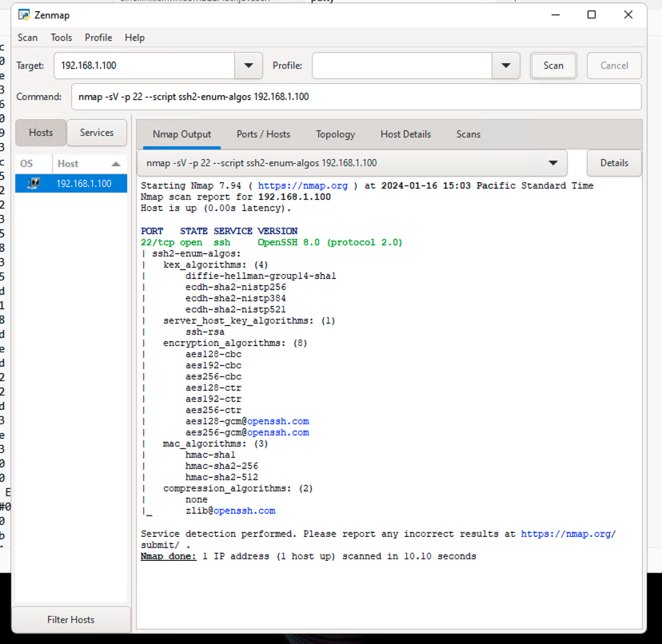Open the Profile dropdown arrow
The width and height of the screenshot is (662, 644).
[x=505, y=66]
